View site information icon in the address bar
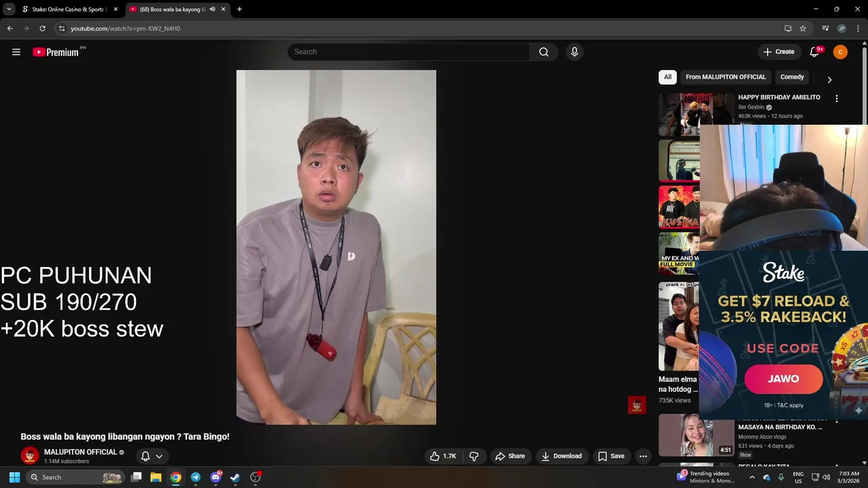Image resolution: width=868 pixels, height=488 pixels. (62, 28)
